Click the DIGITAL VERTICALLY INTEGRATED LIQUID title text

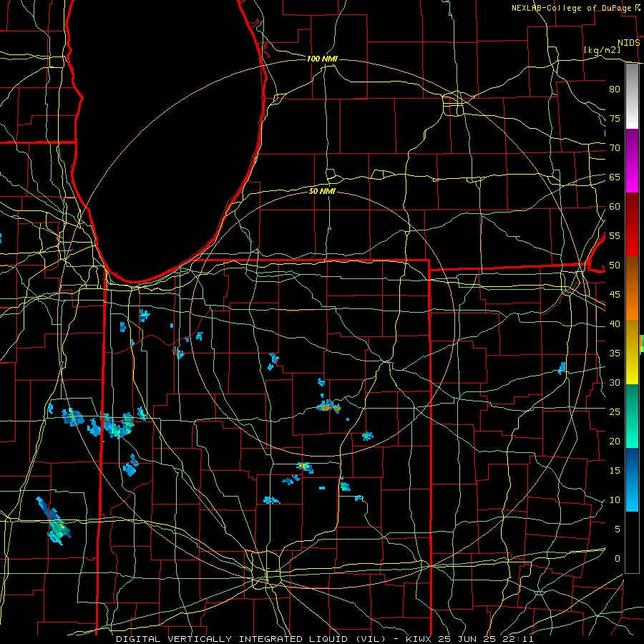tap(234, 639)
